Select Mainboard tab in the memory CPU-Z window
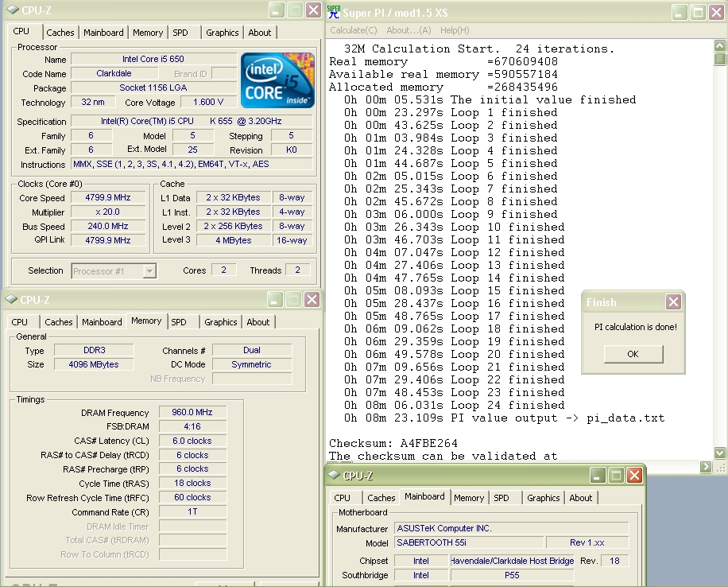 [x=102, y=322]
